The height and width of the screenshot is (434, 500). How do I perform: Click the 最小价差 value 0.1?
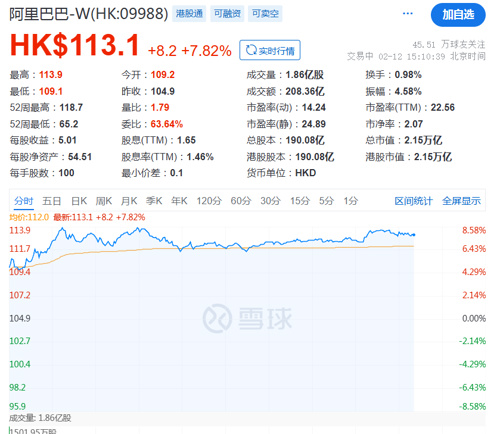pos(176,173)
